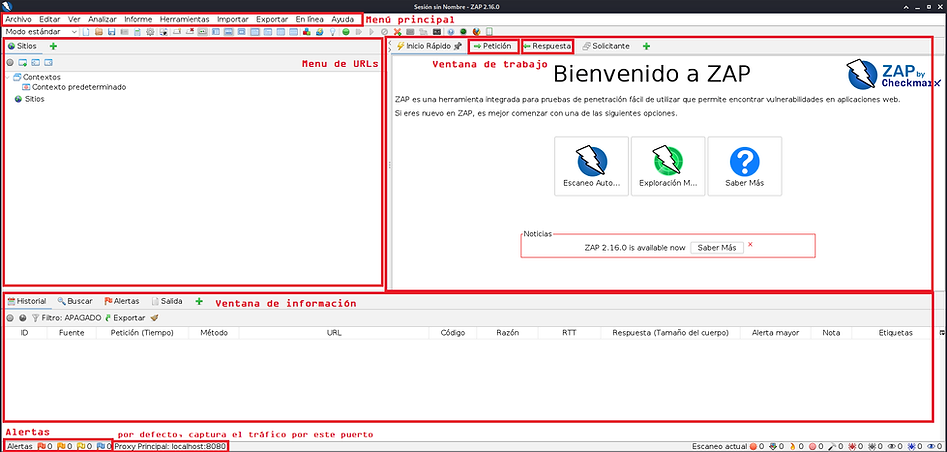
Task: Open the Exportar menu
Action: click(272, 19)
